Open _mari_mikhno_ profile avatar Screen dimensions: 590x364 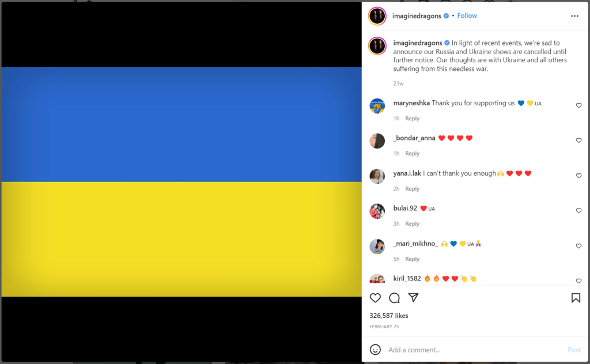click(377, 247)
